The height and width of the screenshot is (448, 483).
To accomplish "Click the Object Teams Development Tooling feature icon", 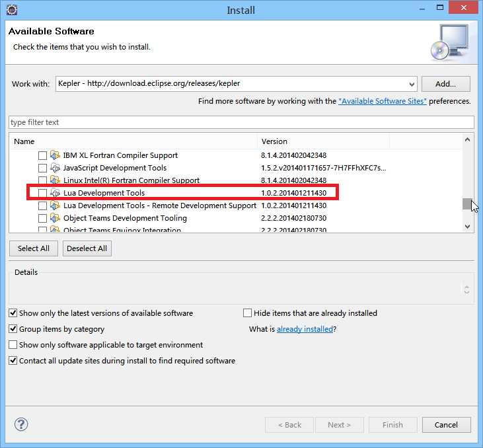I will (55, 218).
